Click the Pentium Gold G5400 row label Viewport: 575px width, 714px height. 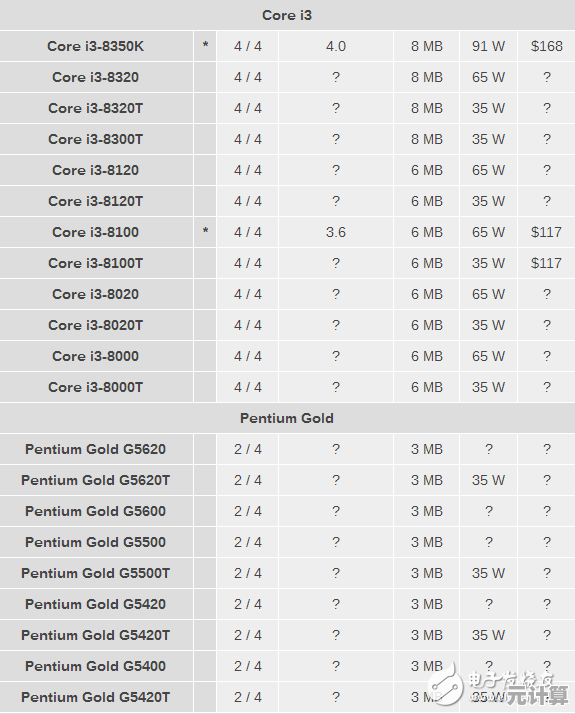96,666
